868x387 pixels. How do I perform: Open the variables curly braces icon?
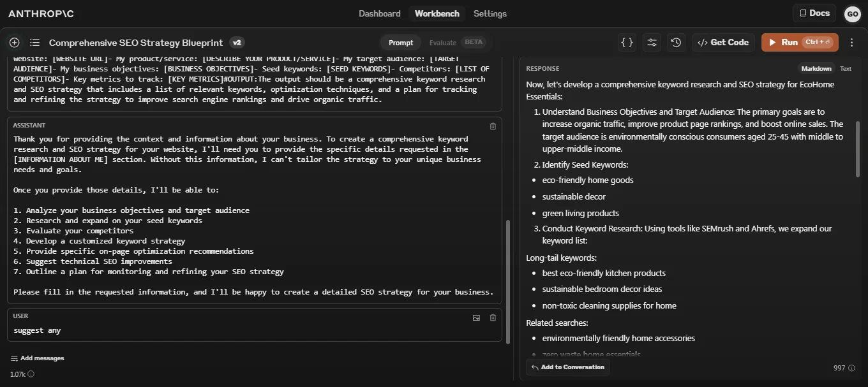(x=627, y=43)
